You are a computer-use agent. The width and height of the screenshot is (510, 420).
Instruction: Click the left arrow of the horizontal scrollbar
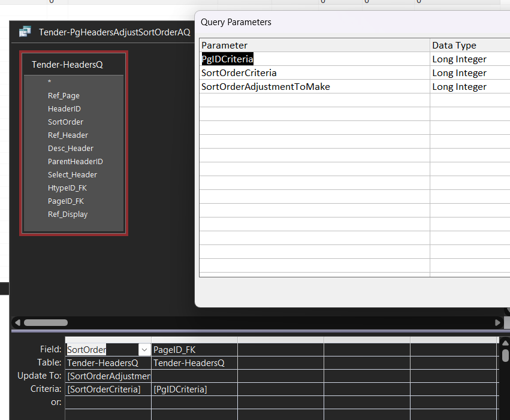17,322
